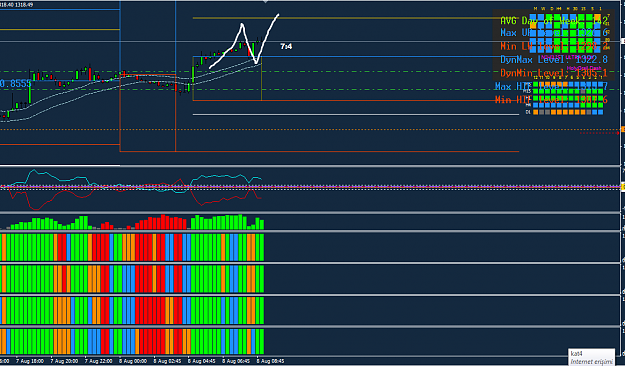Viewport: 625px width, 366px height.
Task: Click the Max UP Level text
Action: [554, 33]
